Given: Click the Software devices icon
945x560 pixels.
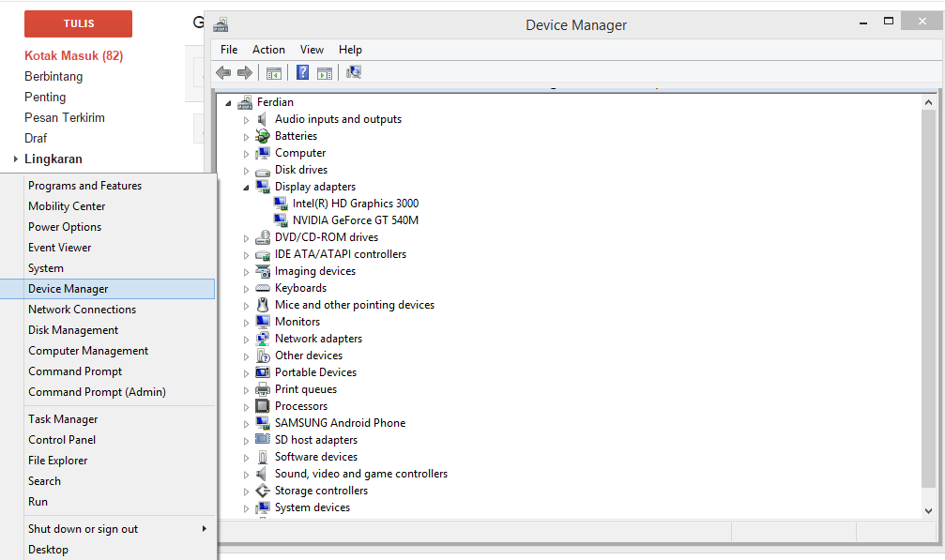Looking at the screenshot, I should 262,457.
